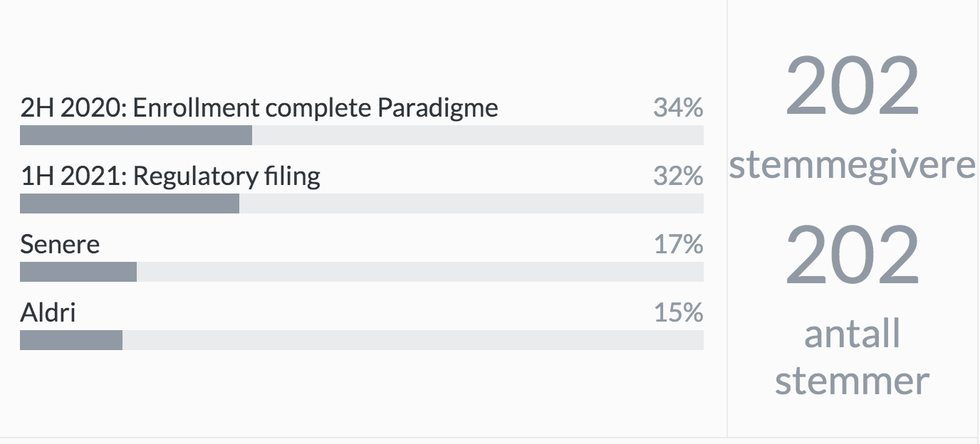Click the empty part of the Aldri bar
980x444 pixels.
click(x=413, y=340)
